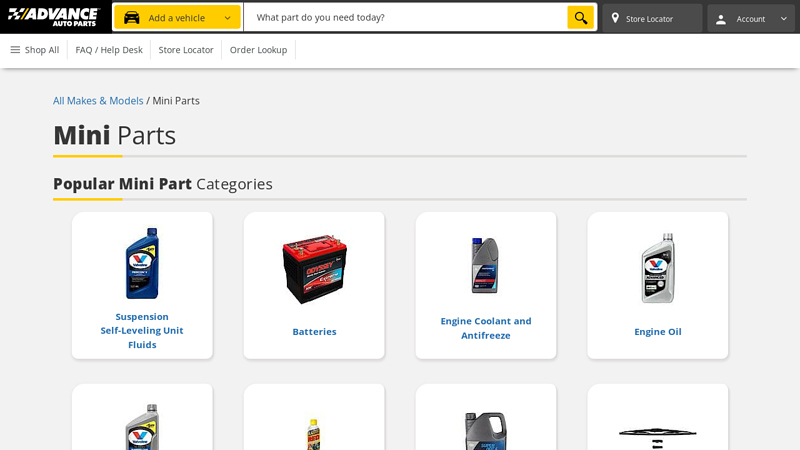Click the wiper blade image in second row
The height and width of the screenshot is (450, 800).
658,438
